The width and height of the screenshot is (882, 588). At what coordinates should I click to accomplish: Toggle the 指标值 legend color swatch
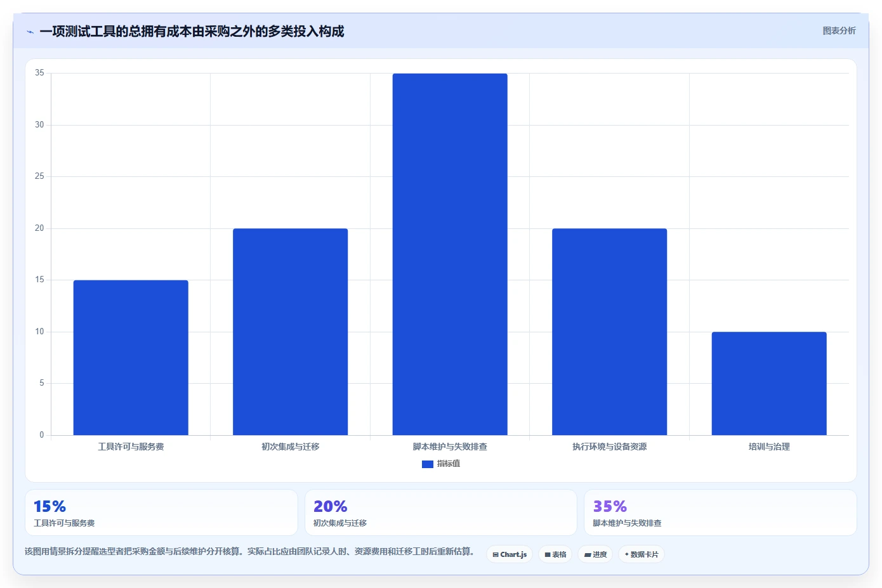[428, 464]
